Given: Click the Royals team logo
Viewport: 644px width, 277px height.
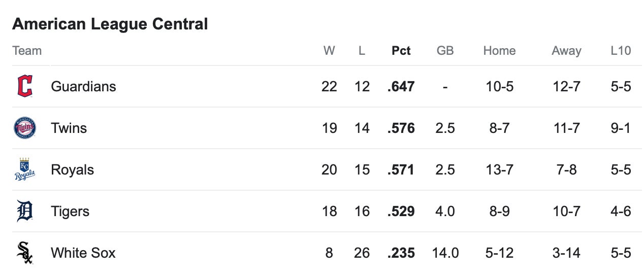Looking at the screenshot, I should 25,169.
